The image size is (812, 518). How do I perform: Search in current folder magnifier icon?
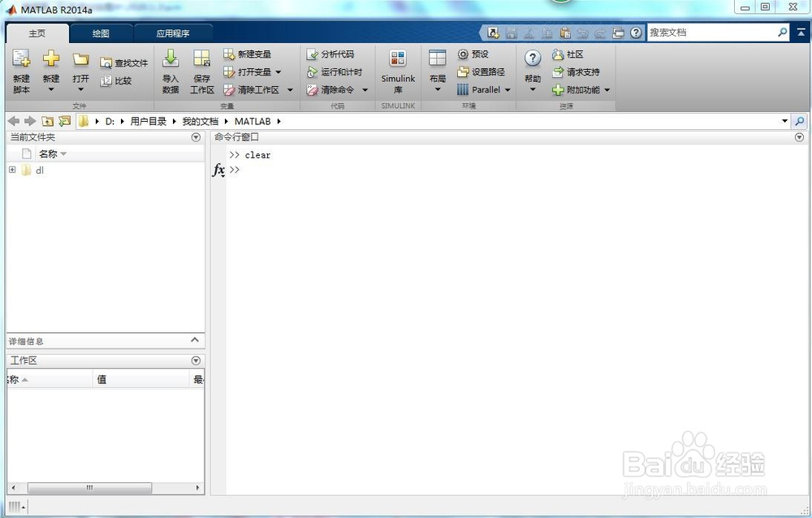(x=800, y=121)
